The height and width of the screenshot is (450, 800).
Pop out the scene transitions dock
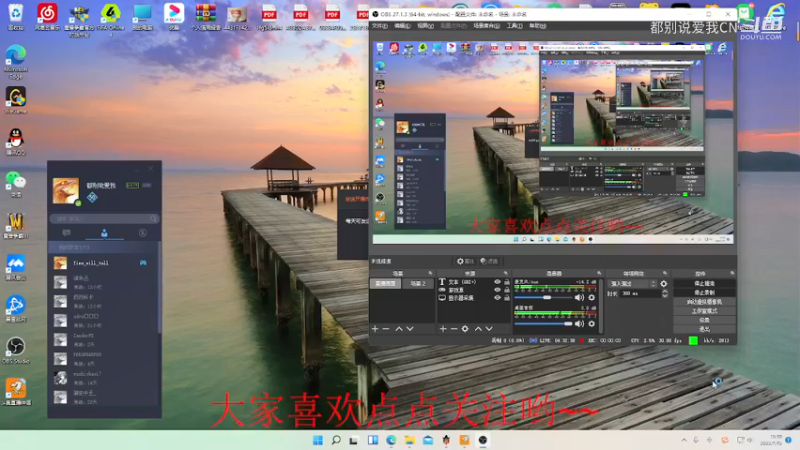[x=665, y=273]
